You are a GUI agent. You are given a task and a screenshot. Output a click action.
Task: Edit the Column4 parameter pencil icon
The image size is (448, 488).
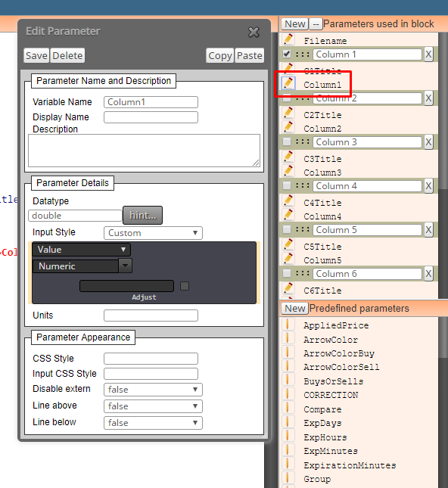coord(288,215)
